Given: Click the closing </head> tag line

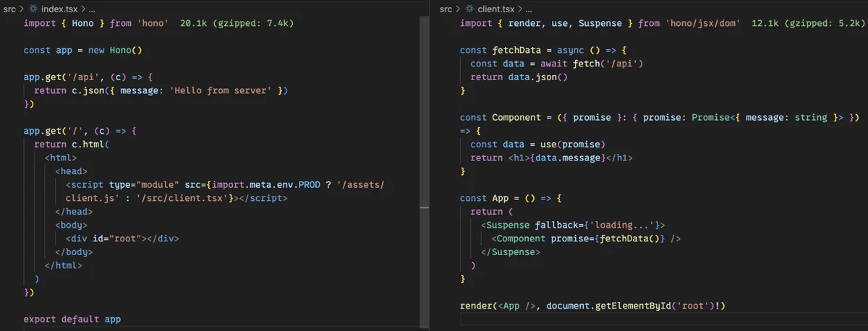Looking at the screenshot, I should click(x=74, y=212).
